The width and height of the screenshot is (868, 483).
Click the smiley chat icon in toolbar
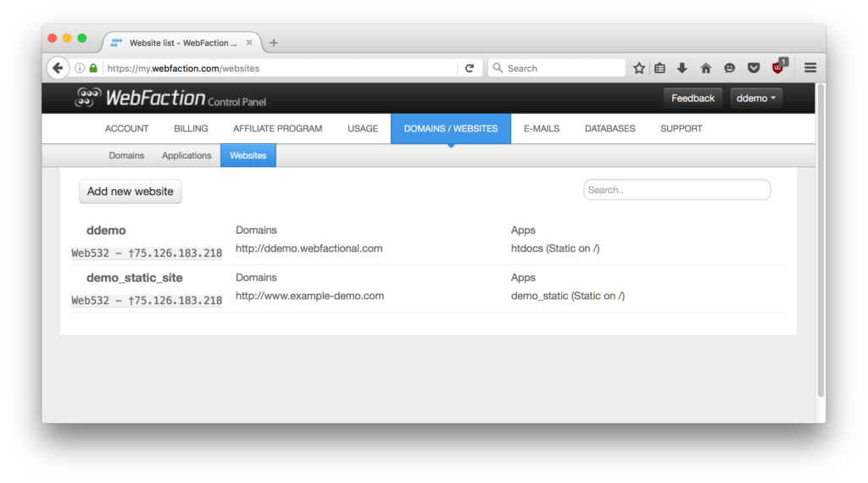coord(730,68)
